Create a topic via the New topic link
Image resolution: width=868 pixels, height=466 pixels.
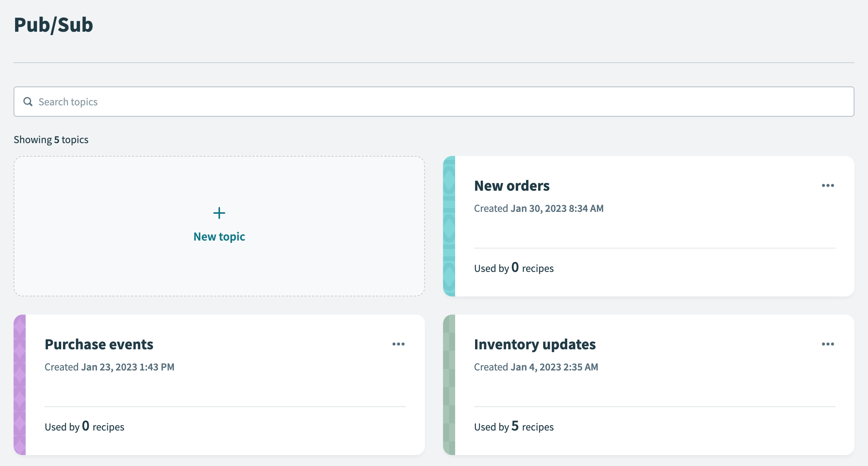pos(219,236)
